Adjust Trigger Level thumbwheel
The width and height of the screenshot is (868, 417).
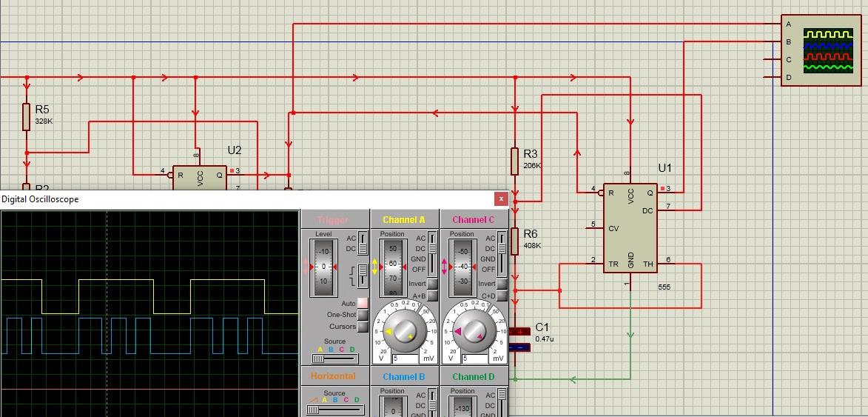(322, 267)
